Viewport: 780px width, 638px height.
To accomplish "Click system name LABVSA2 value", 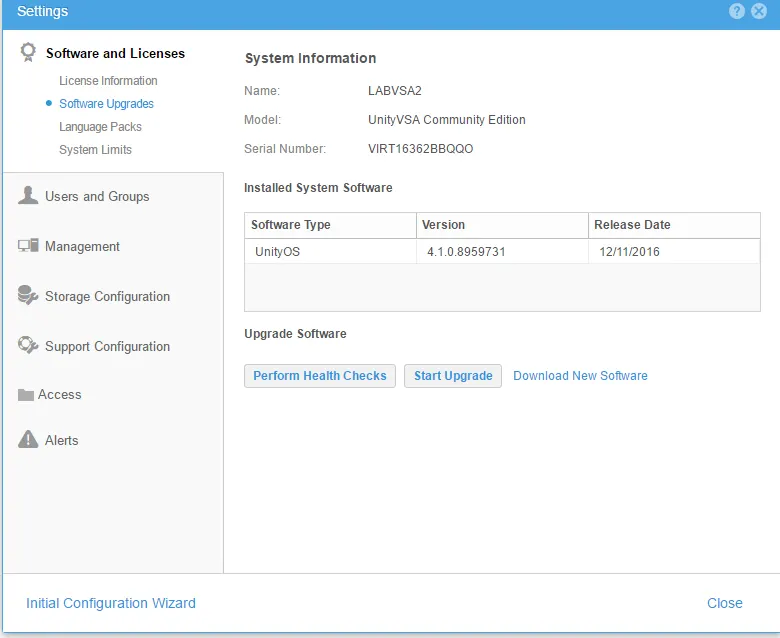I will (x=394, y=91).
